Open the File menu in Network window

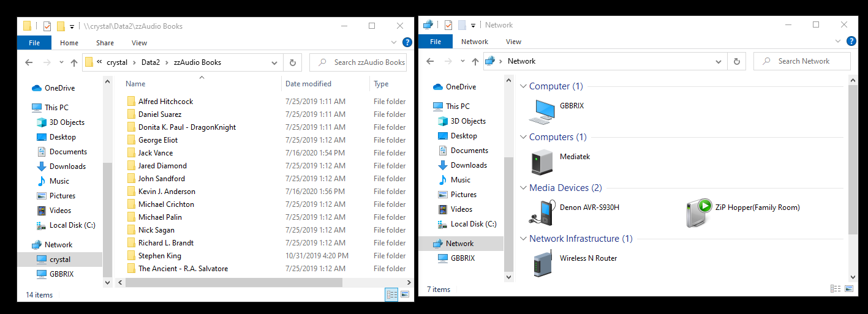click(x=436, y=42)
